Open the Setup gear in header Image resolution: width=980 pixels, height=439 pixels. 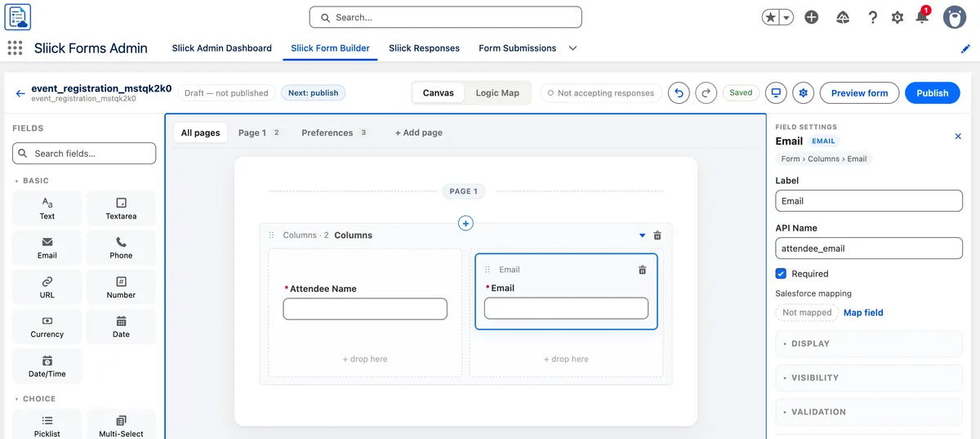[898, 17]
